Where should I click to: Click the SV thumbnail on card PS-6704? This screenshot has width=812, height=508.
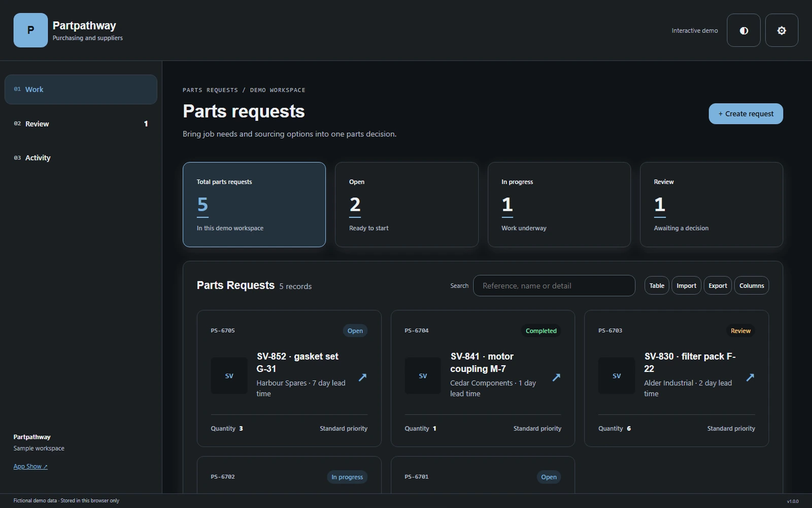point(423,376)
